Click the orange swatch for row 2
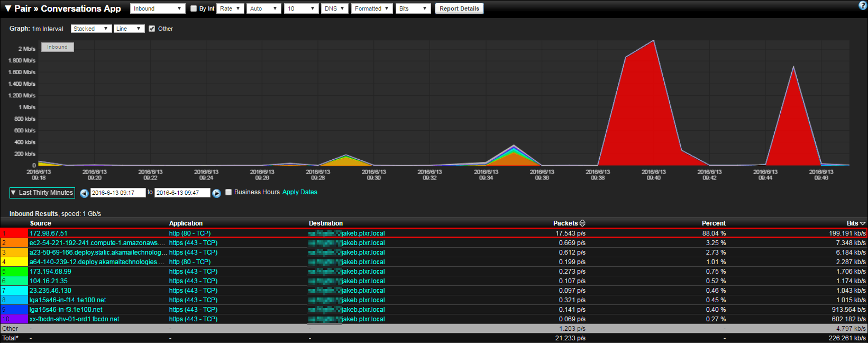 pos(14,243)
